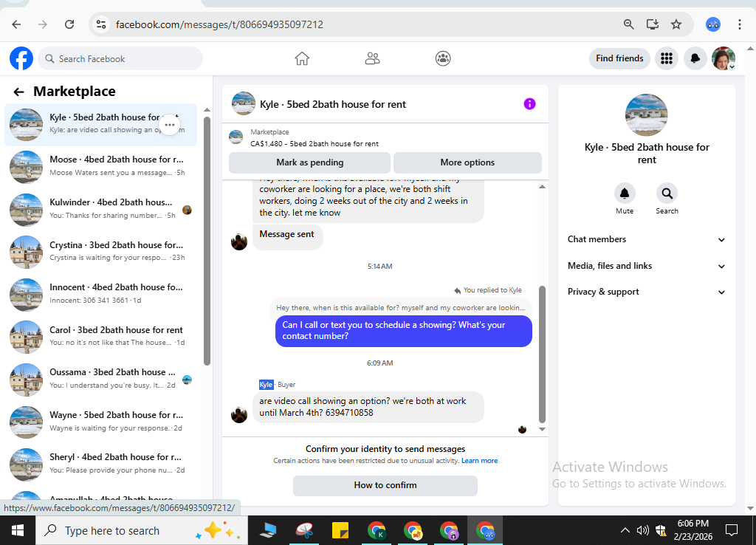Click Mark as pending button

(309, 162)
